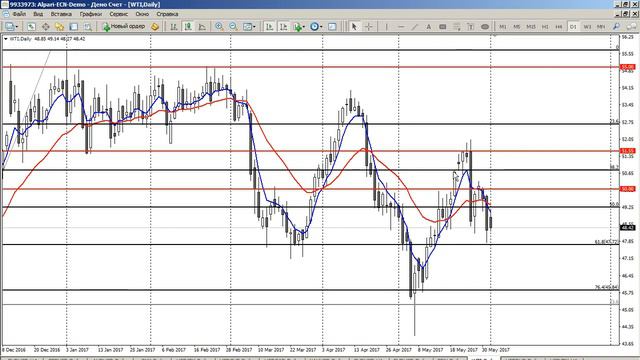Image resolution: width=640 pixels, height=360 pixels.
Task: Select the trendline drawing tool
Action: point(415,27)
